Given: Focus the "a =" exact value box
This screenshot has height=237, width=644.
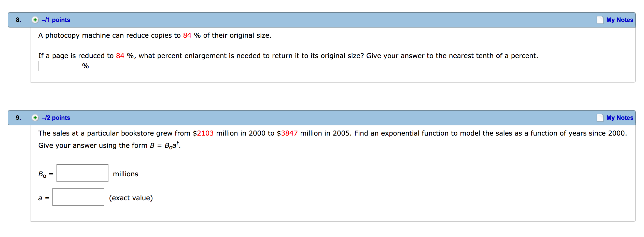Looking at the screenshot, I should [78, 197].
